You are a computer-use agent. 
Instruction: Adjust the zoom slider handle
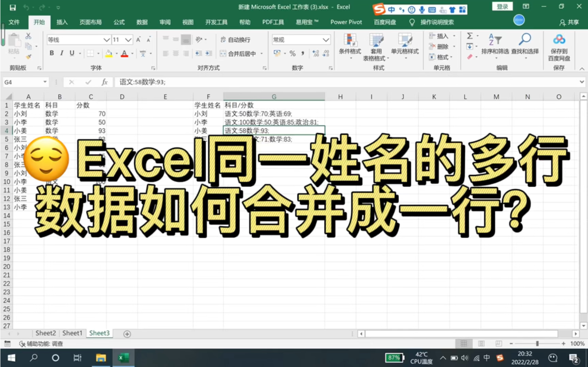[x=537, y=344]
